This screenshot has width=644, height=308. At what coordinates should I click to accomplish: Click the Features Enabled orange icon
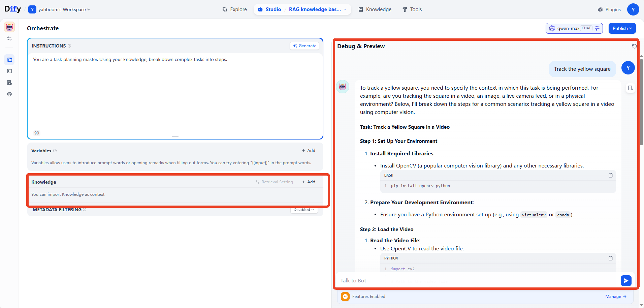[345, 297]
